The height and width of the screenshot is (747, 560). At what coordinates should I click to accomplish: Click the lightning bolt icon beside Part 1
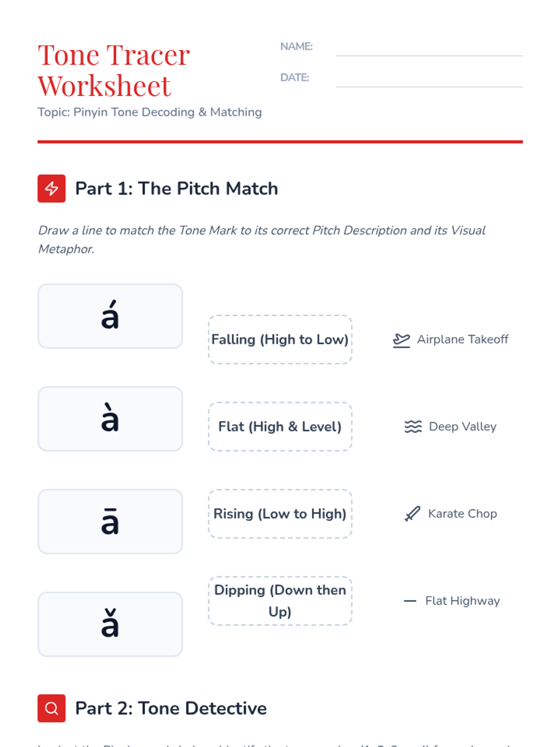tap(51, 188)
